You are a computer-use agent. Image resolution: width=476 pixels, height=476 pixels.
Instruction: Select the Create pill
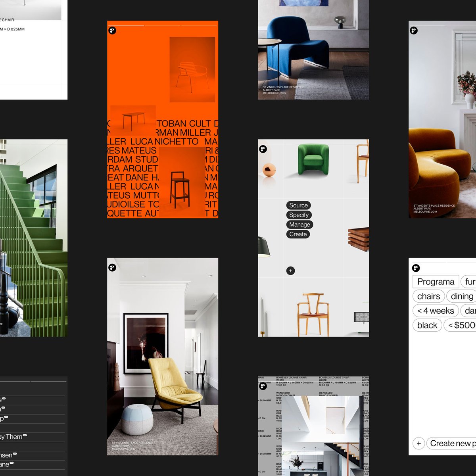(x=298, y=234)
